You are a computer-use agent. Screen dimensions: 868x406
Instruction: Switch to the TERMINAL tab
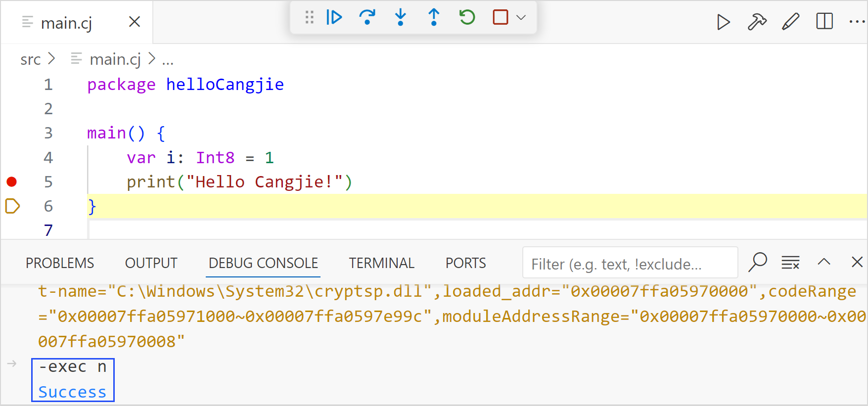381,263
